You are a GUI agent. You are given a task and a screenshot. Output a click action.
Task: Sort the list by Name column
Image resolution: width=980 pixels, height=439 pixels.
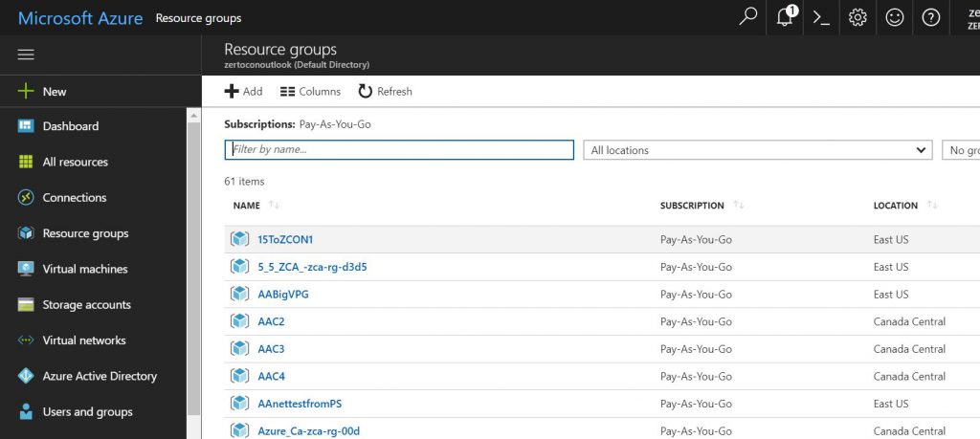pos(247,206)
